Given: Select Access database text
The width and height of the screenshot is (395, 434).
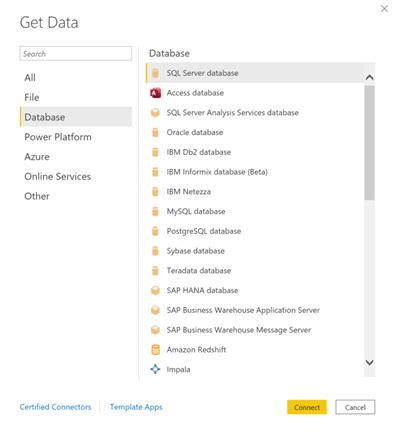Looking at the screenshot, I should (x=195, y=93).
